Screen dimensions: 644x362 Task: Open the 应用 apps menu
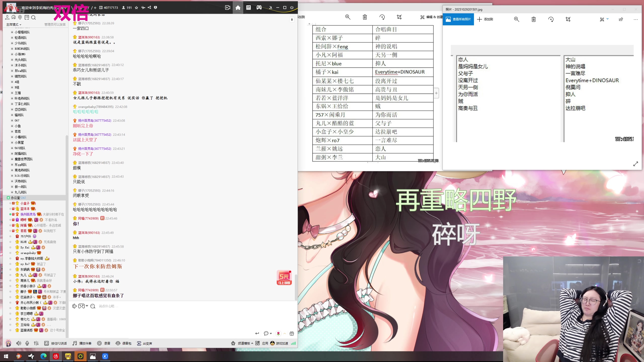pyautogui.click(x=265, y=343)
